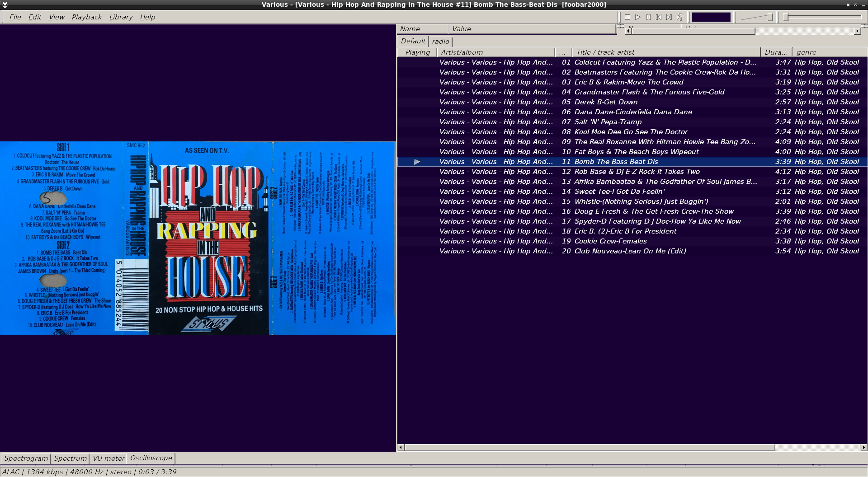Open the Library menu
The height and width of the screenshot is (477, 868).
click(121, 17)
